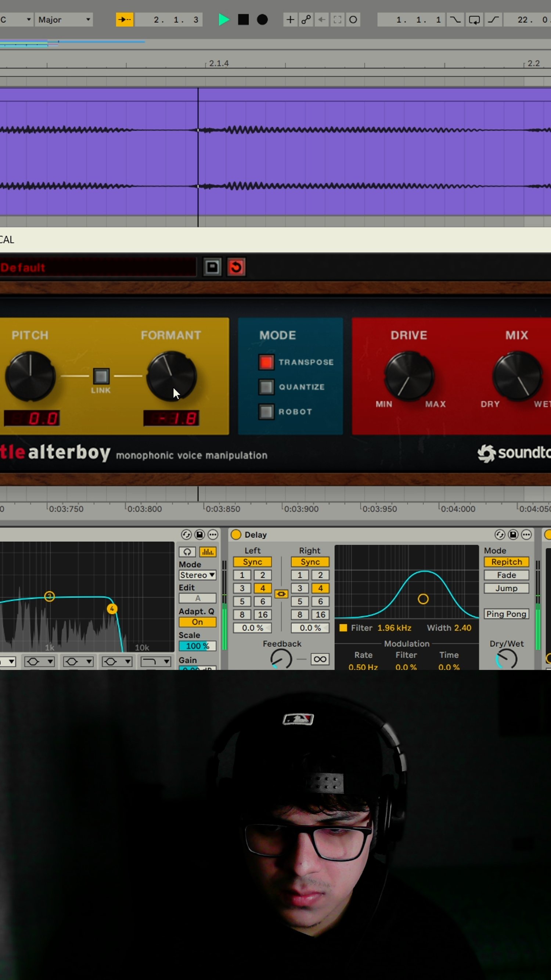This screenshot has height=980, width=551.
Task: Toggle the Punch-In switch
Action: pyautogui.click(x=455, y=20)
